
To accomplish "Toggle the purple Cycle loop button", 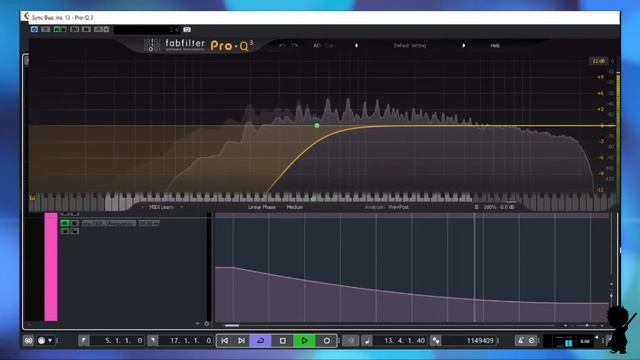I will tap(260, 340).
